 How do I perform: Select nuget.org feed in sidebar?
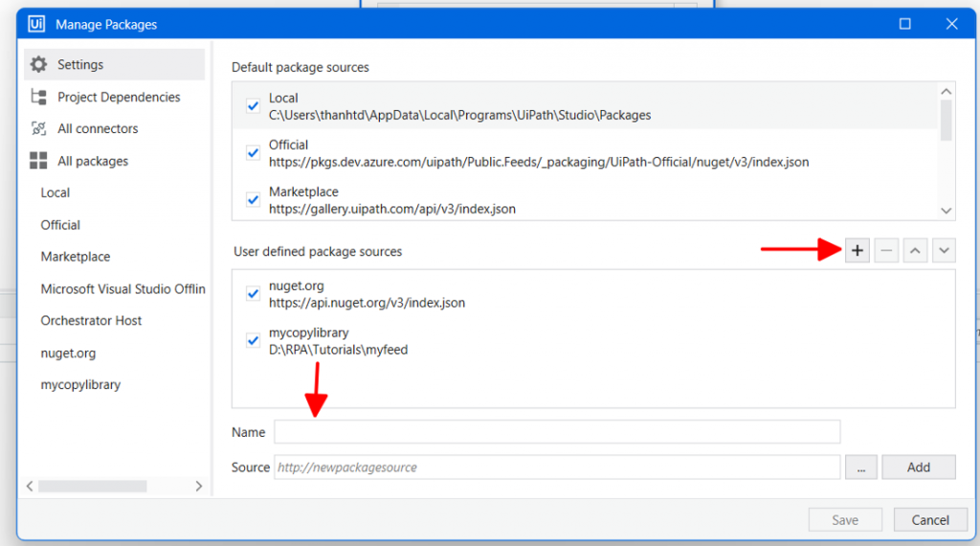[x=68, y=353]
